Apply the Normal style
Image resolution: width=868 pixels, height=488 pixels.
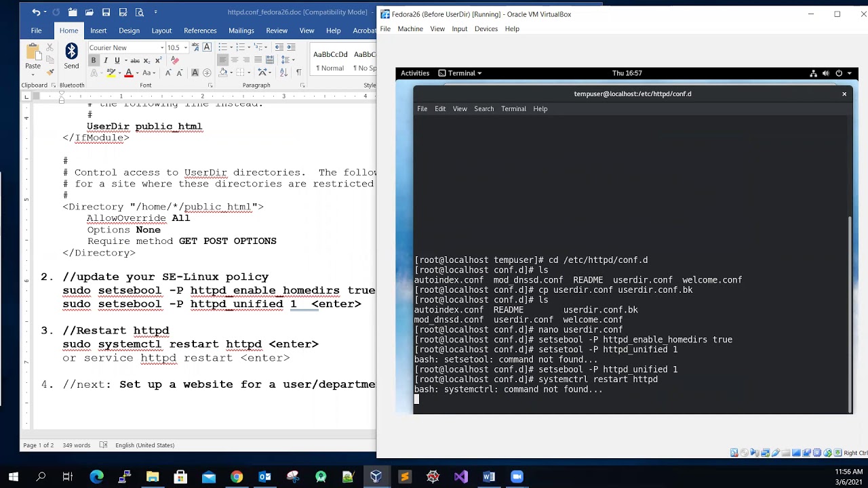[330, 60]
